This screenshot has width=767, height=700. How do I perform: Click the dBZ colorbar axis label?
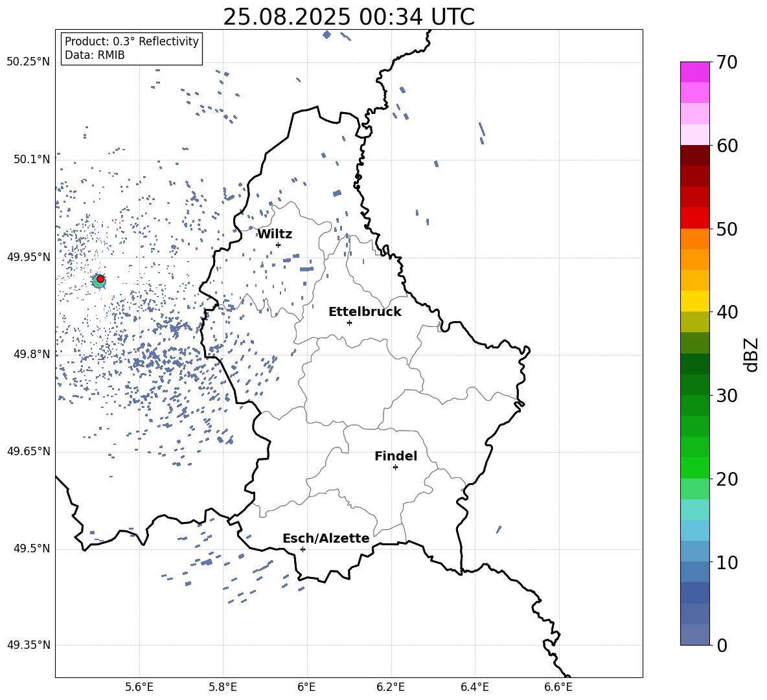point(752,354)
